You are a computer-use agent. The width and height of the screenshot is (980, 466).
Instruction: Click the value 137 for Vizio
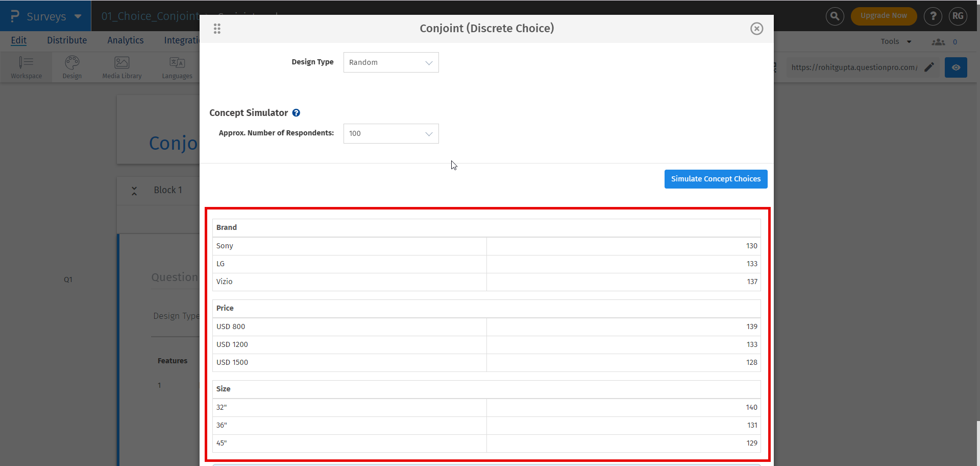click(x=752, y=282)
